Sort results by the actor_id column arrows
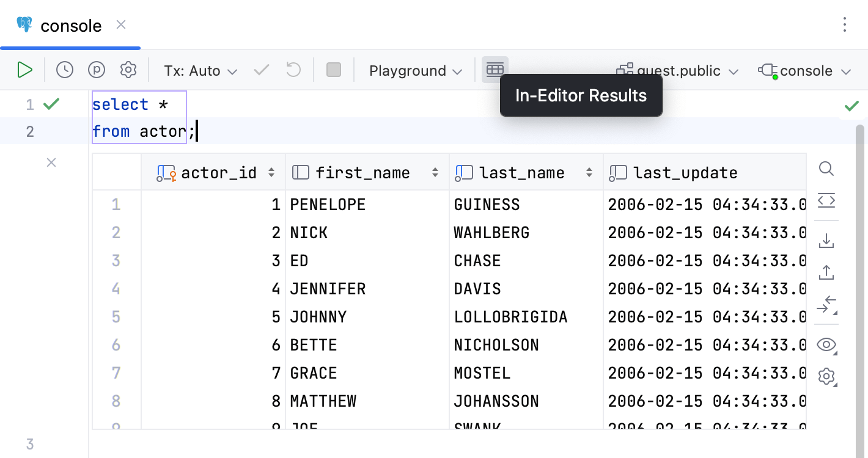This screenshot has height=458, width=868. (x=271, y=172)
